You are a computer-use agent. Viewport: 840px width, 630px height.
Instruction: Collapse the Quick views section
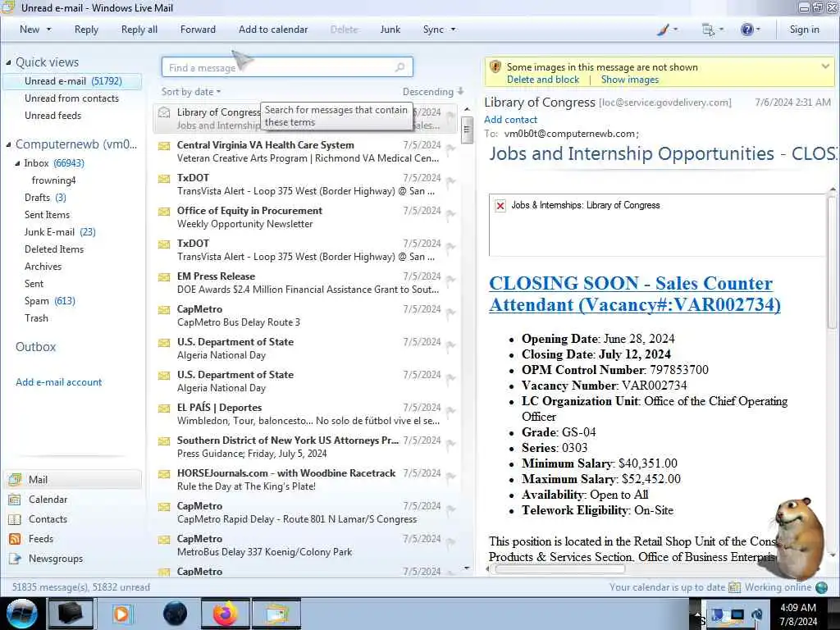coord(8,62)
